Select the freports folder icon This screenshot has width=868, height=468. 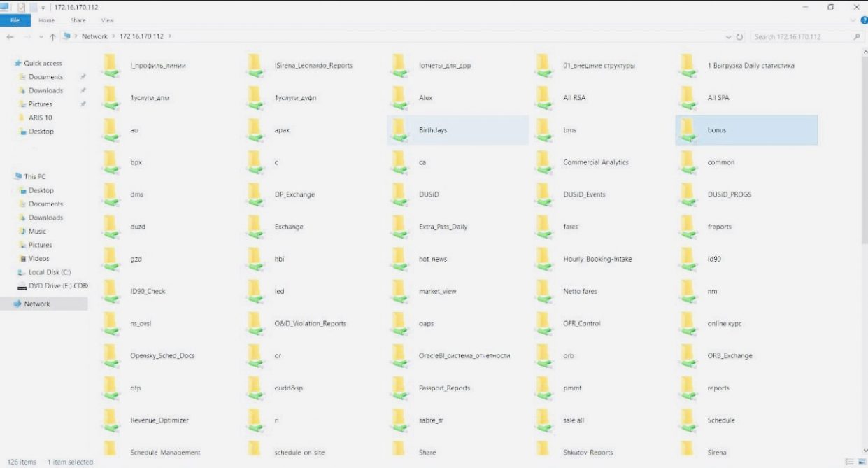688,227
